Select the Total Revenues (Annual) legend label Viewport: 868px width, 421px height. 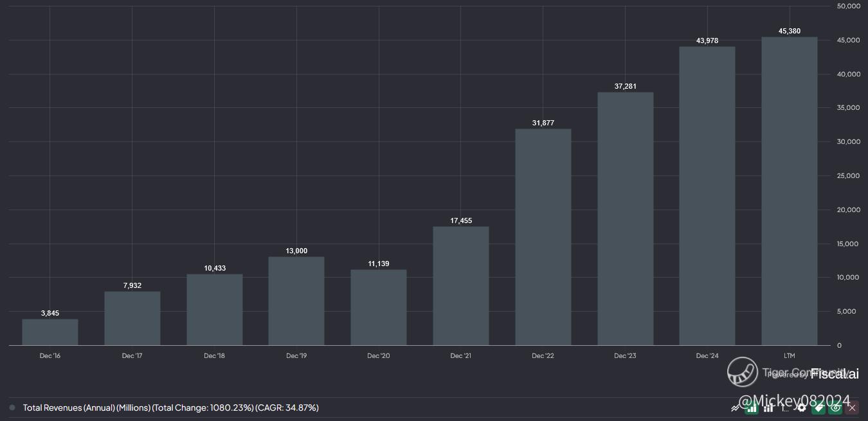pos(170,408)
